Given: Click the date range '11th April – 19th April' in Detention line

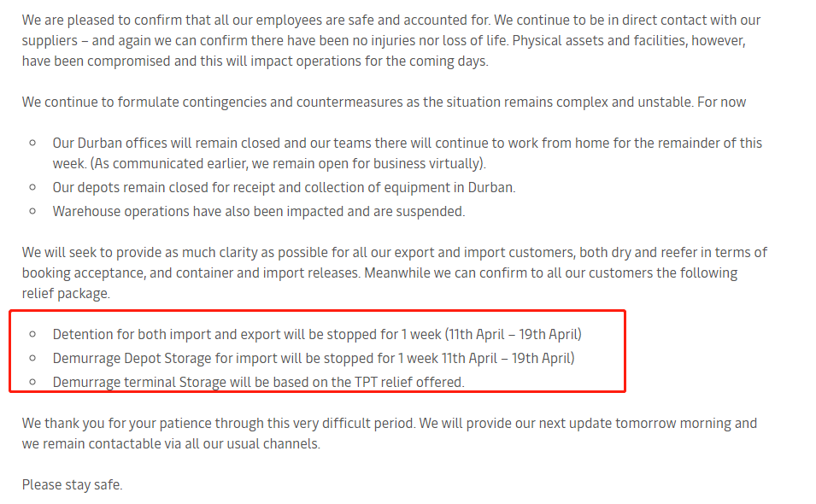Looking at the screenshot, I should pyautogui.click(x=514, y=334).
